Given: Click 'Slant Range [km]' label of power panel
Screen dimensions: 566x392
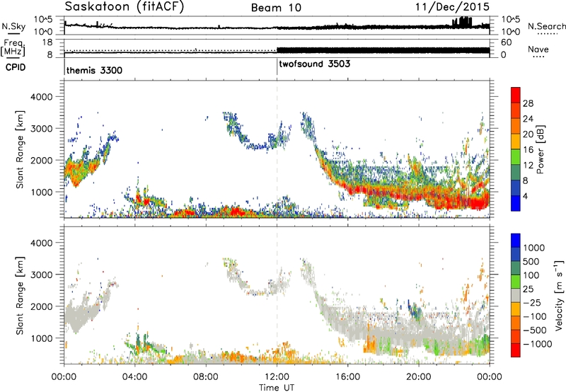Looking at the screenshot, I should coord(20,149).
